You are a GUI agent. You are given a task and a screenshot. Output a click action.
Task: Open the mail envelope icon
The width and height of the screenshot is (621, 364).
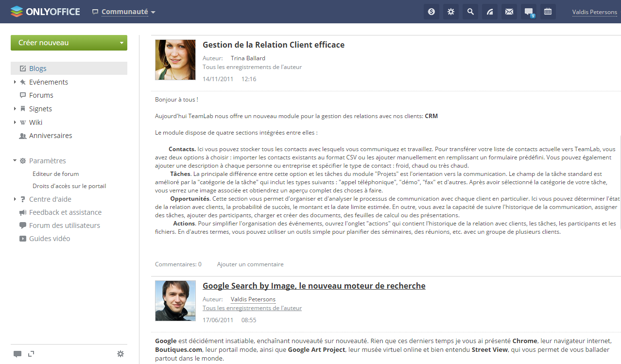coord(509,12)
